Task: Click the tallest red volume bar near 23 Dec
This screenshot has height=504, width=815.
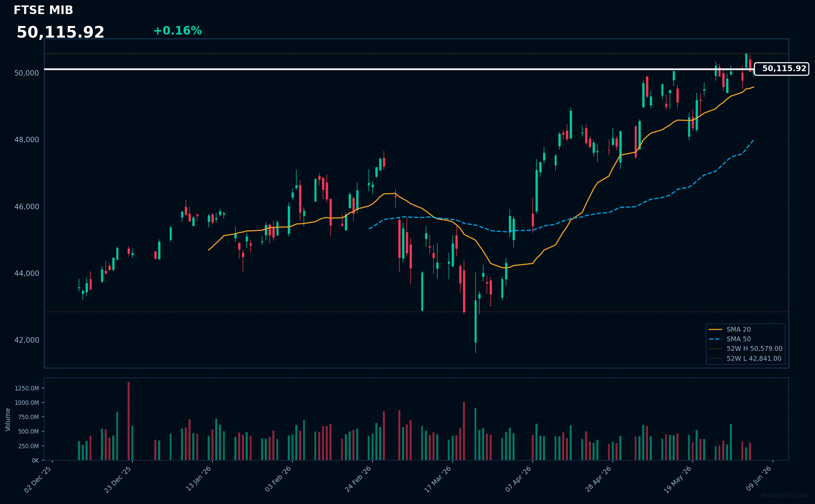Action: coord(129,421)
